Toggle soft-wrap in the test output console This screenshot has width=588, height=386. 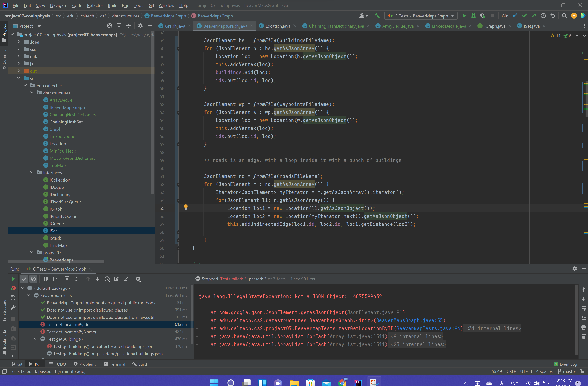tap(583, 308)
